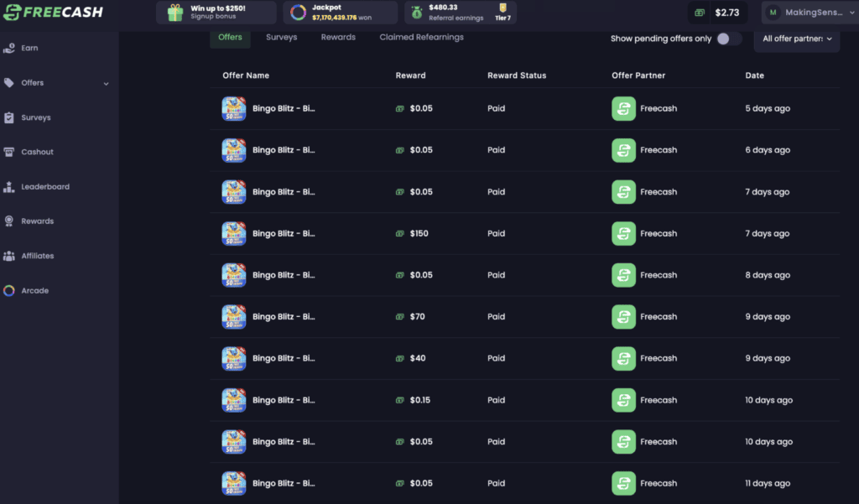Click the Freecash logo at top left
This screenshot has width=859, height=504.
tap(52, 12)
